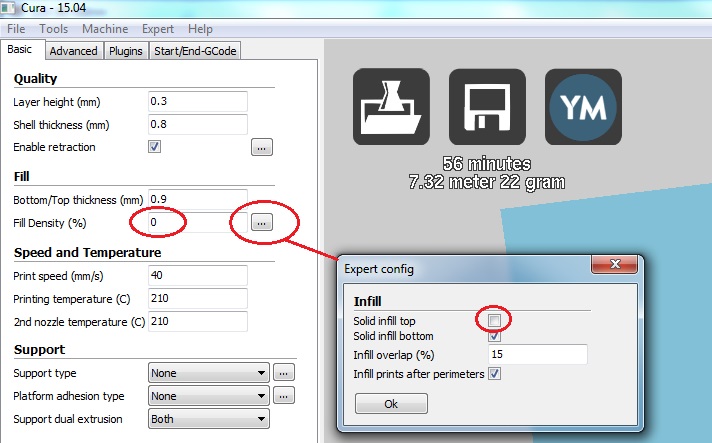Toggle Infill prints after perimeters checkbox

[x=494, y=374]
